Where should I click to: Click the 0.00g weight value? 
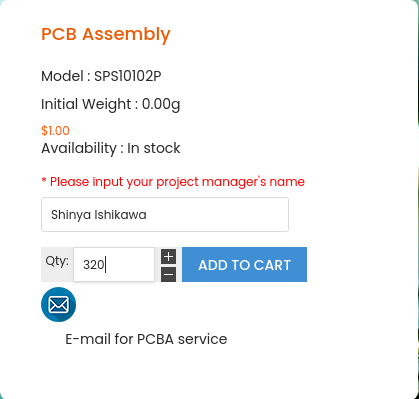coord(161,105)
